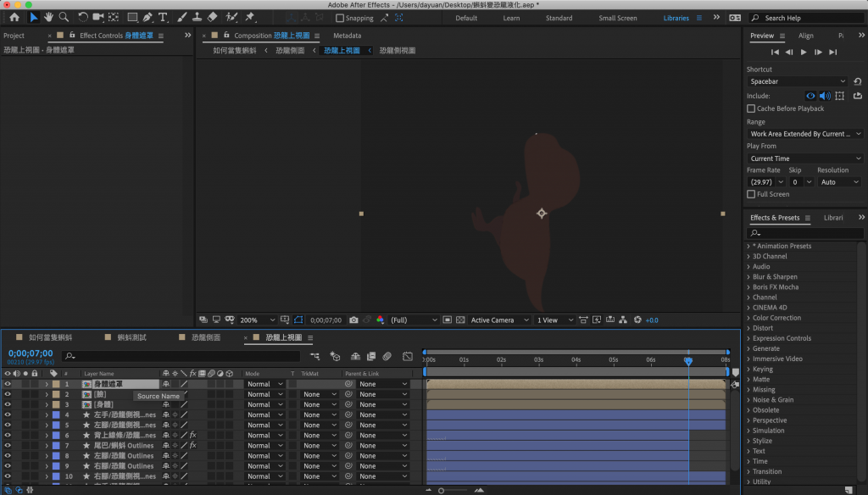Select the Clone Stamp tool
The image size is (868, 495).
tap(197, 18)
